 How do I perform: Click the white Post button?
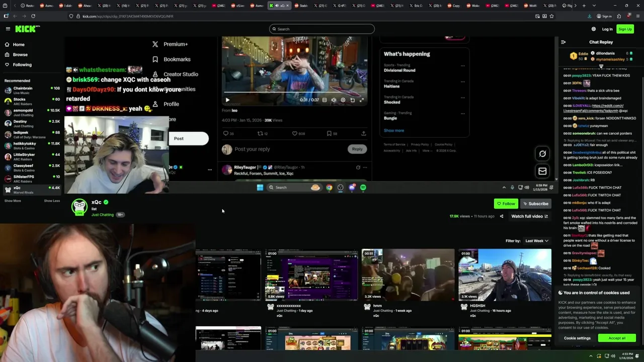(x=188, y=139)
